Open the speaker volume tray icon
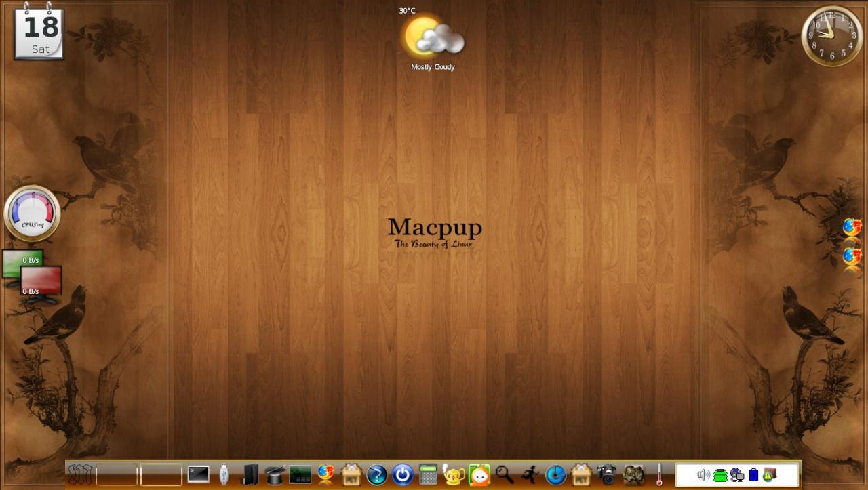Screen dimensions: 868x490 click(704, 474)
